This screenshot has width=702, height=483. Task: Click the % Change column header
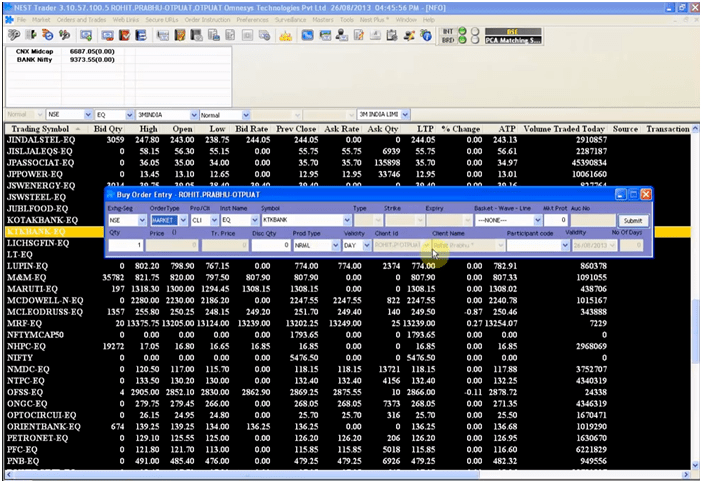(x=461, y=129)
